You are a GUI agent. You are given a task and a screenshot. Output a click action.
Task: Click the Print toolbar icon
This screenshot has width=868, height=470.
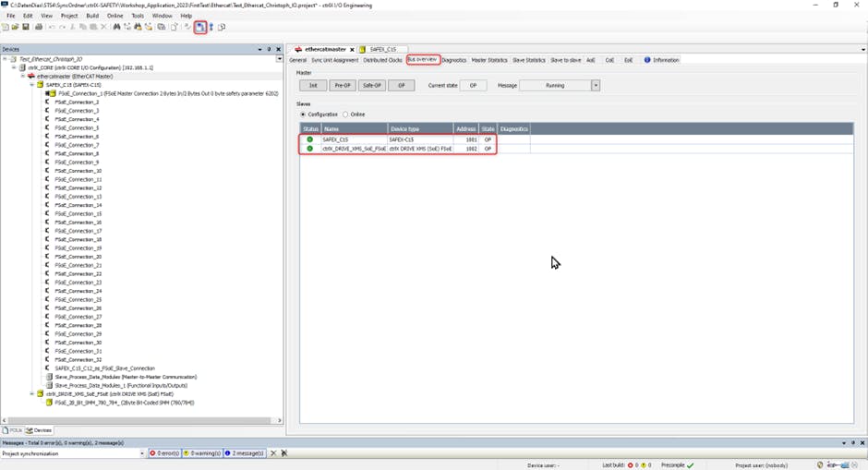pyautogui.click(x=38, y=27)
